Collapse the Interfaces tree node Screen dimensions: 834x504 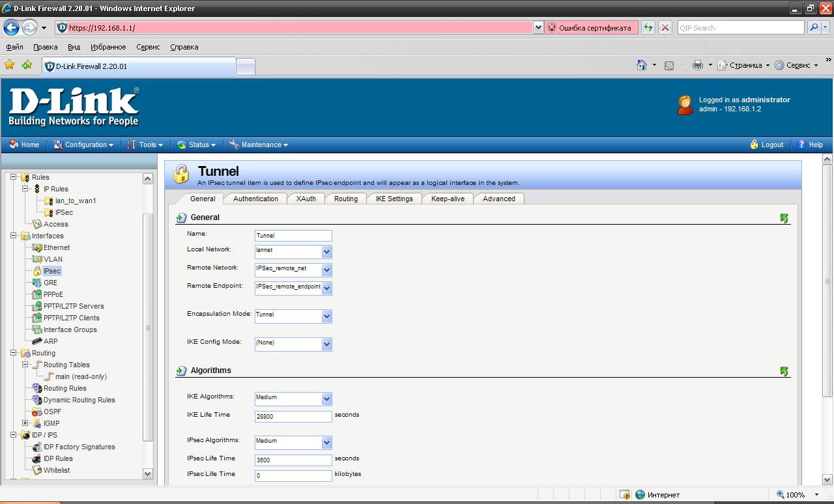click(x=13, y=236)
